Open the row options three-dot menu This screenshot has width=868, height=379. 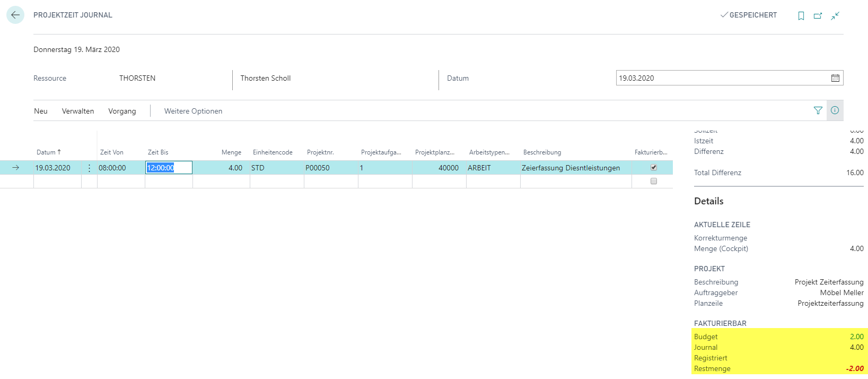tap(89, 168)
